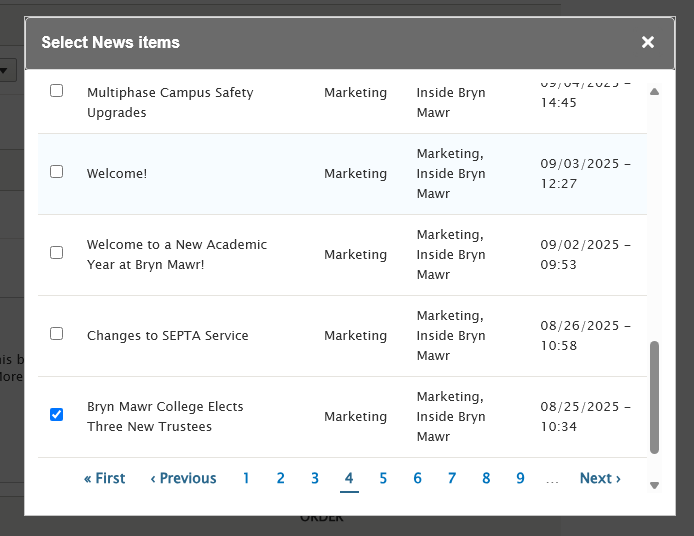Enable the Changes to SEPTA Service checkbox

pos(57,334)
